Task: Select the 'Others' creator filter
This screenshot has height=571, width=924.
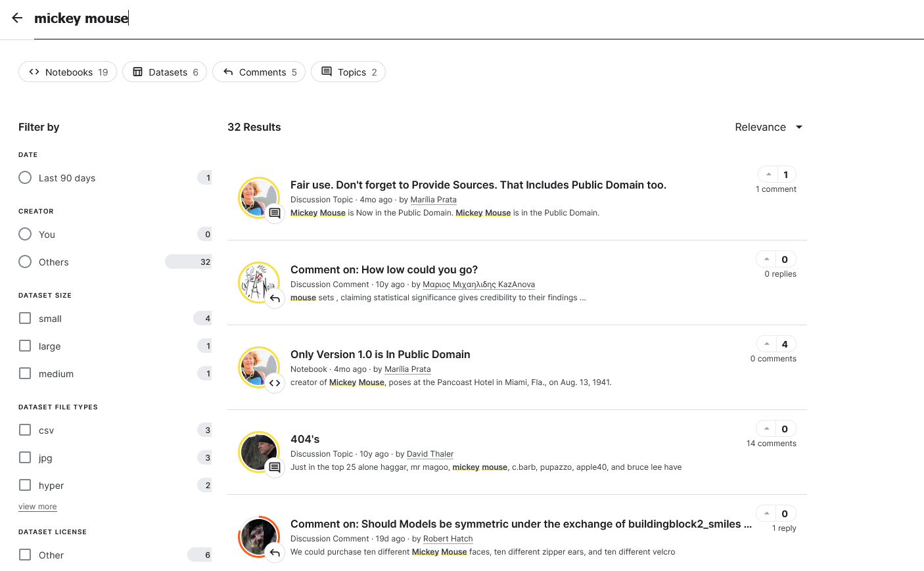Action: [x=25, y=262]
